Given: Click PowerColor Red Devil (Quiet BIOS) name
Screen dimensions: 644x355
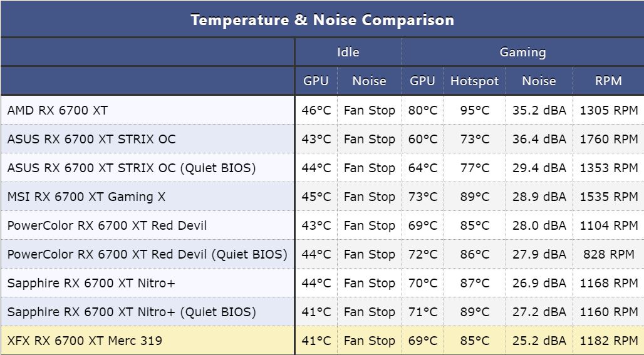Looking at the screenshot, I should (x=147, y=254).
